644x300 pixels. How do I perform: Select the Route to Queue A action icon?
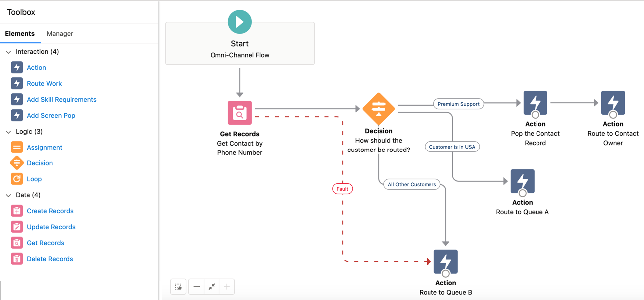522,182
